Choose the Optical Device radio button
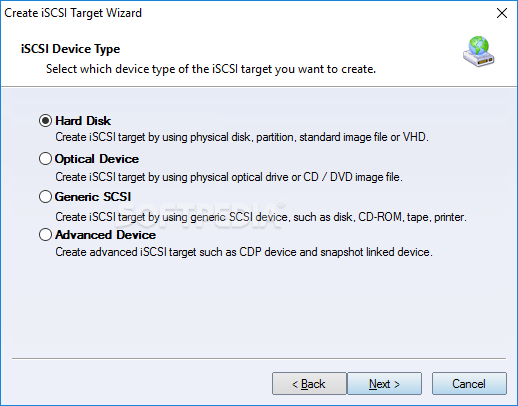This screenshot has width=518, height=406. [x=45, y=159]
